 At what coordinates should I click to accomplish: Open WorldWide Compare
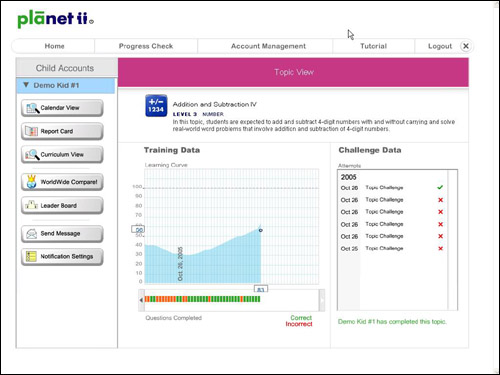(x=62, y=182)
